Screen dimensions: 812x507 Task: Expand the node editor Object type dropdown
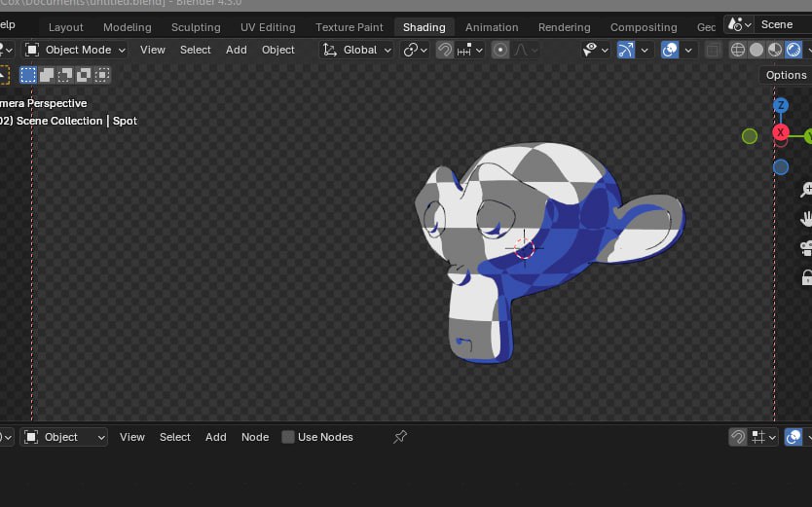(64, 437)
